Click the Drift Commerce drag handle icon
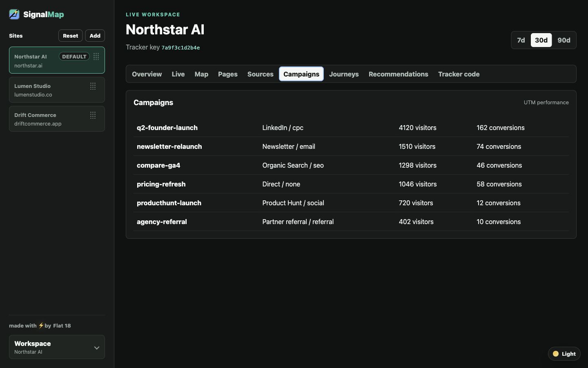 point(93,115)
